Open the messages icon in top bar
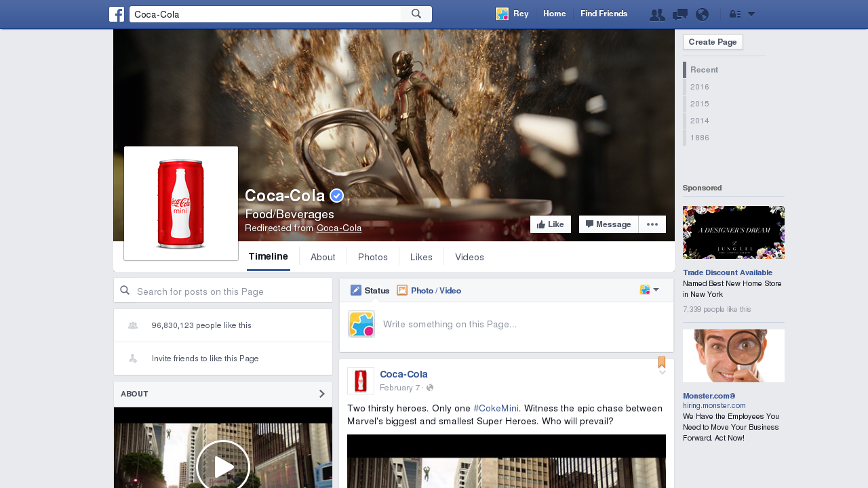Screen dimensions: 868x488 tap(680, 14)
